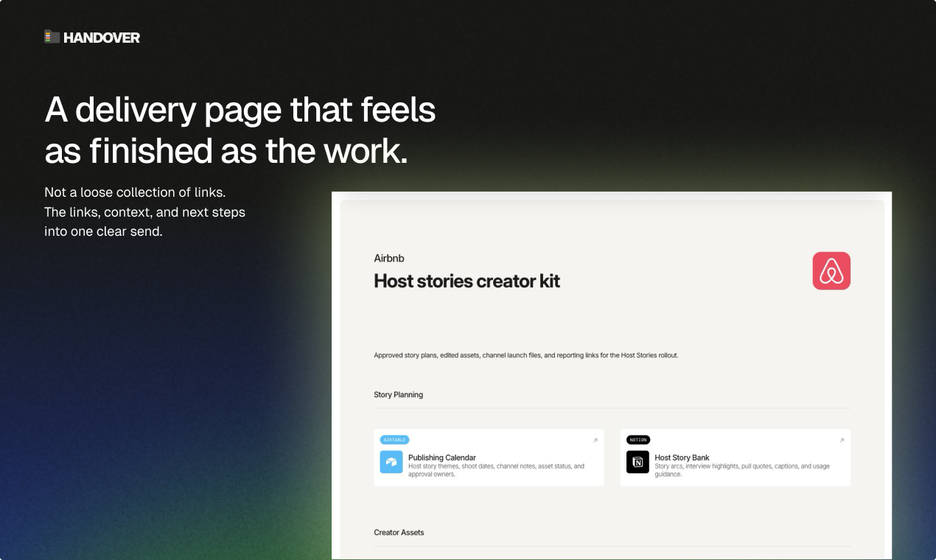Click the 'Approved story plans' summary paragraph
This screenshot has width=936, height=560.
coord(526,355)
